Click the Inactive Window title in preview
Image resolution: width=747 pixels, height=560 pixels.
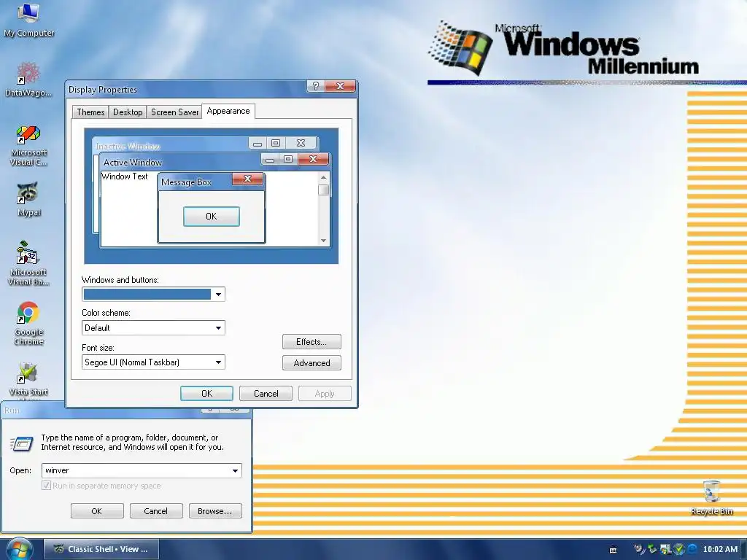pos(128,146)
